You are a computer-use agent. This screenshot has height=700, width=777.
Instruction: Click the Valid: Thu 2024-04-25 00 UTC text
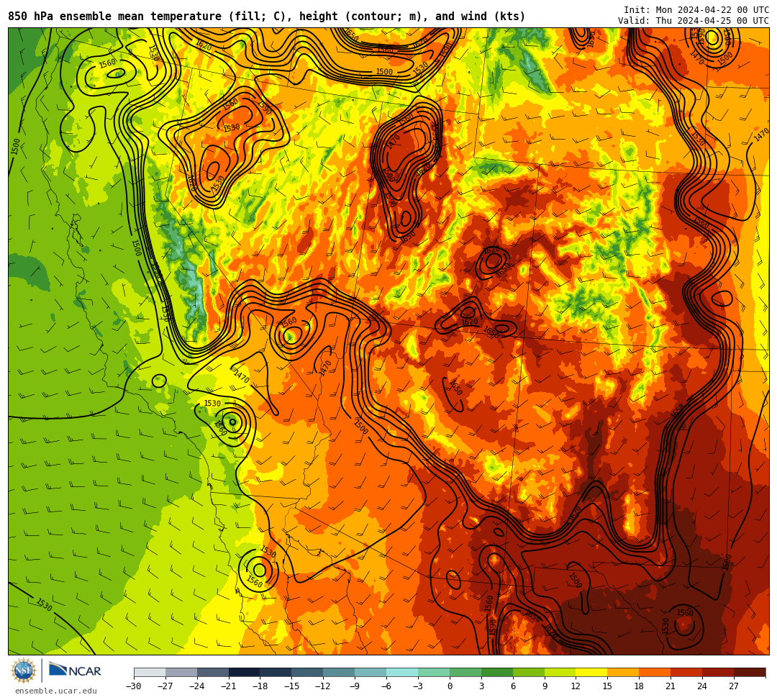pos(694,21)
